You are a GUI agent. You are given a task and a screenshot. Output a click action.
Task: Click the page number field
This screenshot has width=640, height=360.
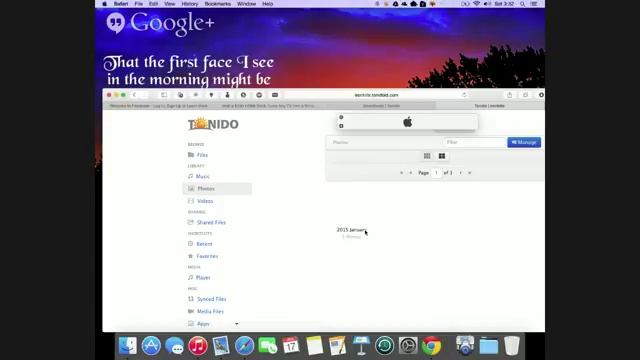436,173
